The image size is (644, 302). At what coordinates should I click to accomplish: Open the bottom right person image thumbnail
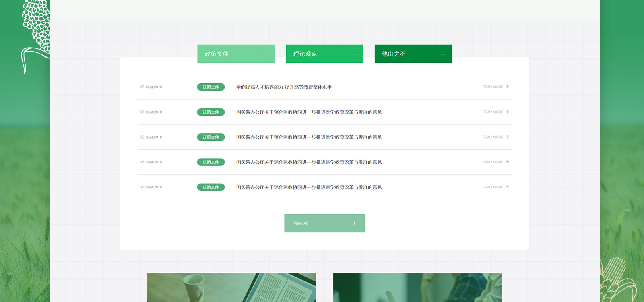tap(417, 288)
